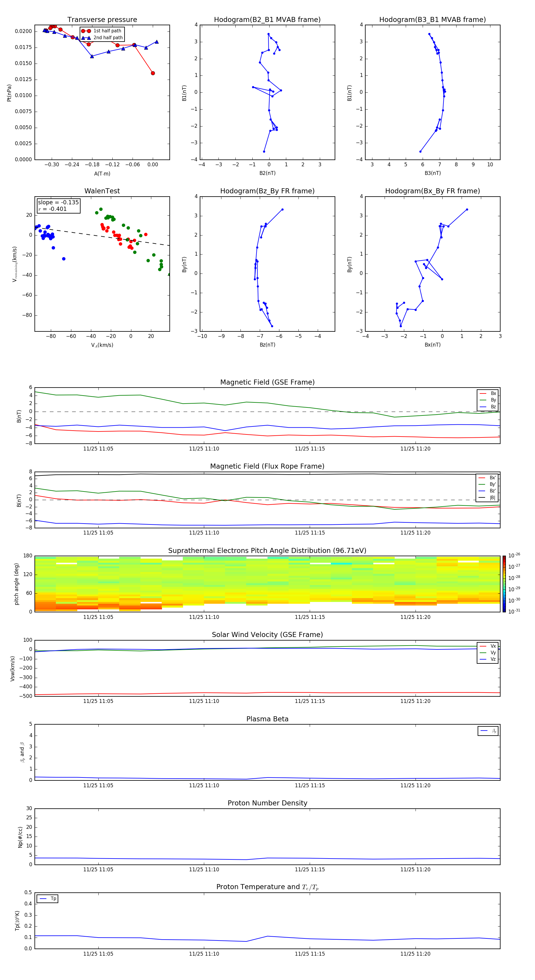Screen dimensions: 535x980
Task: Click the dashed fit line in WalenTest
Action: point(102,236)
